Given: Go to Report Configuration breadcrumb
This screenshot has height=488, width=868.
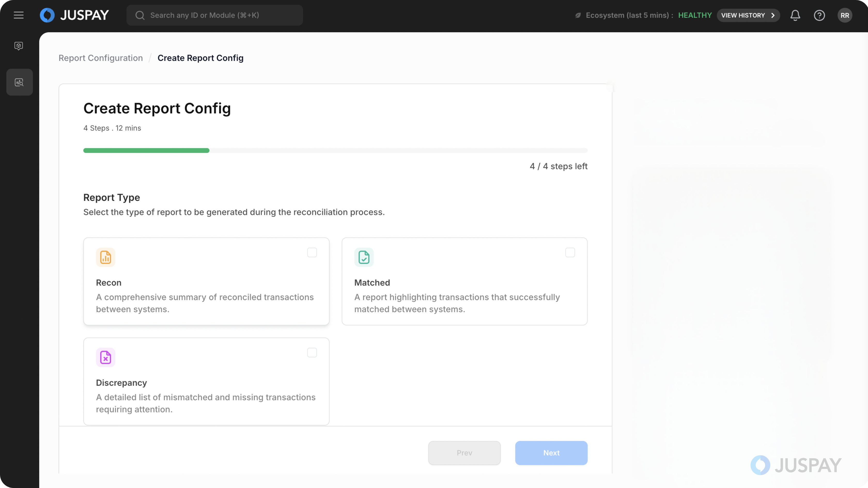Looking at the screenshot, I should tap(100, 58).
